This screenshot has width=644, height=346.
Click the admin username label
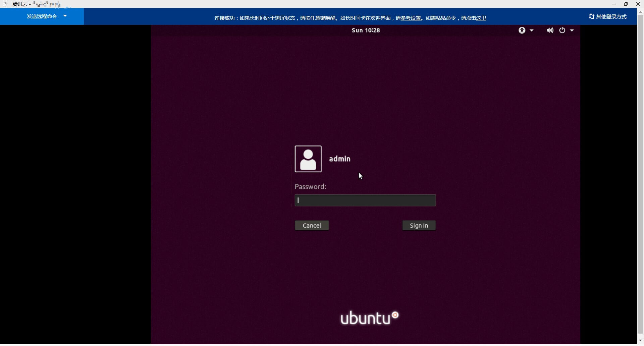(340, 159)
